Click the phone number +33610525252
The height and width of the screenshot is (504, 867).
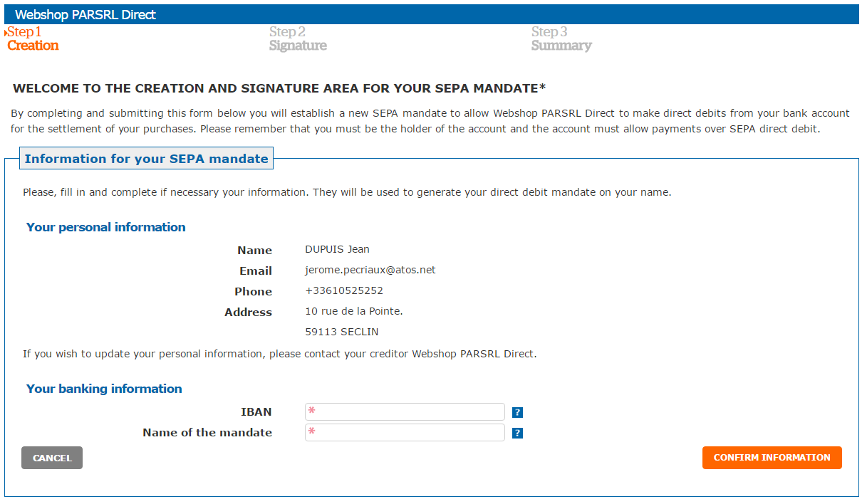coord(344,290)
